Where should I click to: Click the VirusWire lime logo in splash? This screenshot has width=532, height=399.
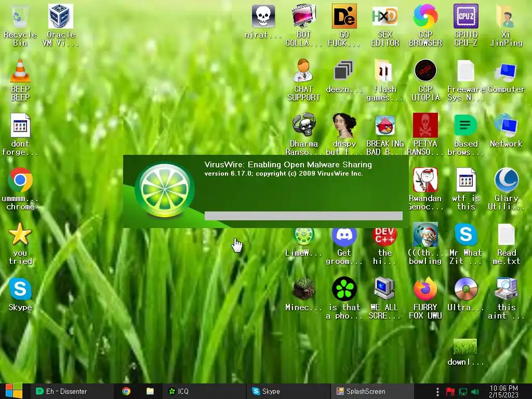[165, 190]
